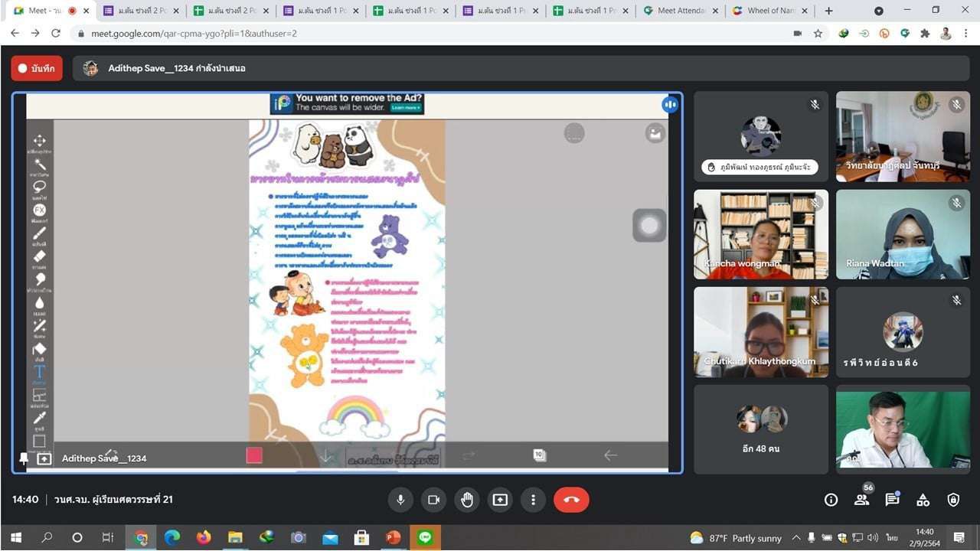980x551 pixels.
Task: Switch to the Meet Attendance tab
Action: (681, 11)
